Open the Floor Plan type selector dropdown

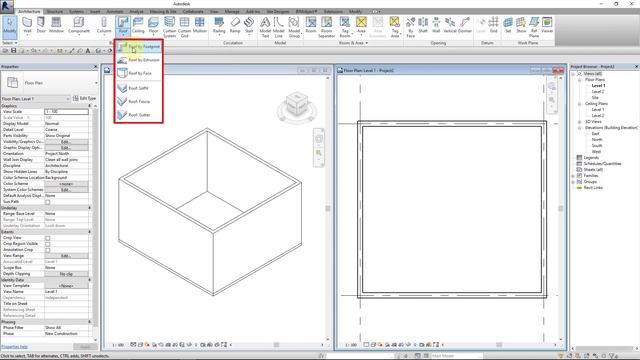(x=49, y=83)
